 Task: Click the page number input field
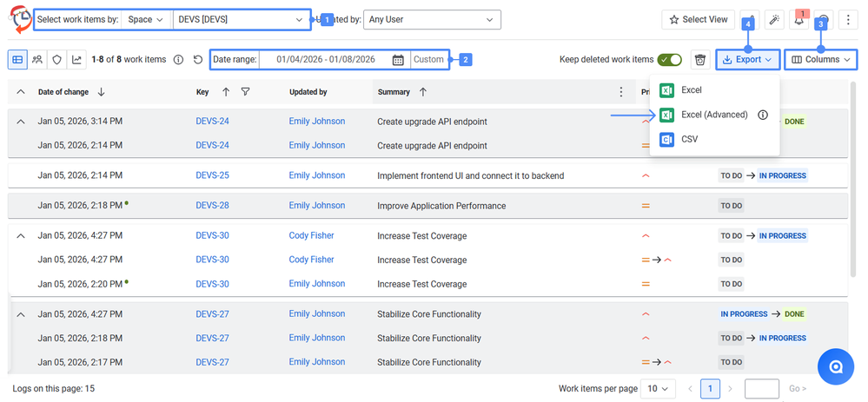(x=762, y=388)
